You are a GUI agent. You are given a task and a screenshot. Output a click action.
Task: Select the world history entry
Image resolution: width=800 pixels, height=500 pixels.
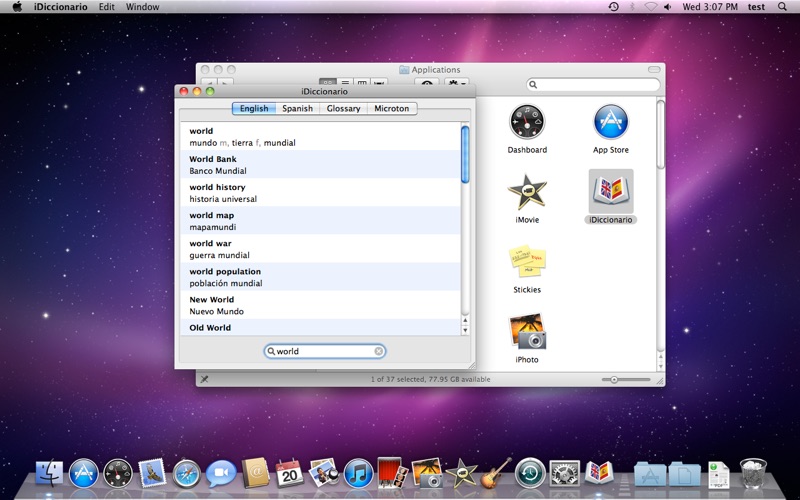tap(320, 192)
